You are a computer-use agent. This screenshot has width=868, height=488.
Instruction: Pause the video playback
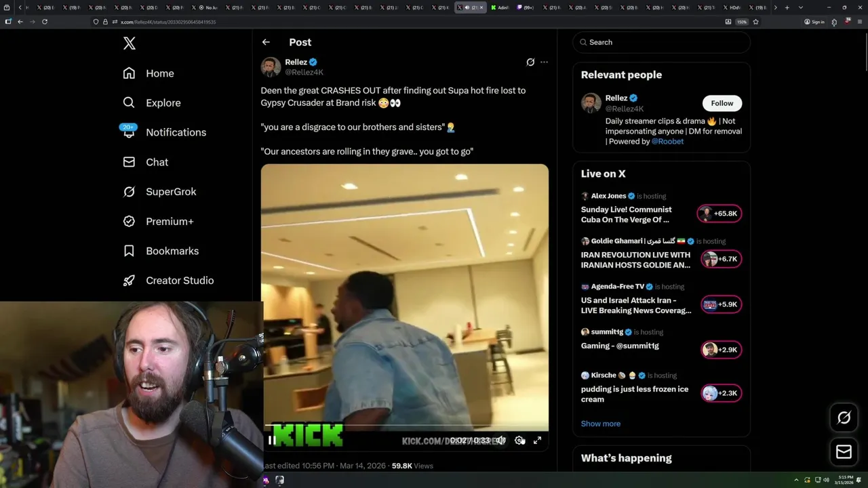click(x=271, y=440)
